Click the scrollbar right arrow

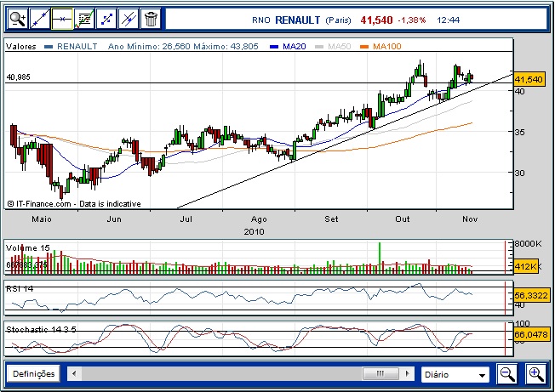point(407,373)
